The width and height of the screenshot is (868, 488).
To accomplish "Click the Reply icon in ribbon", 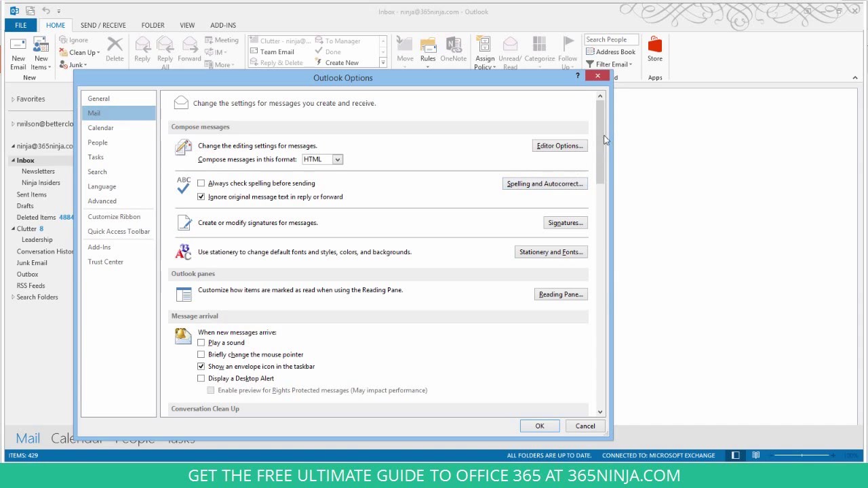I will click(x=142, y=45).
